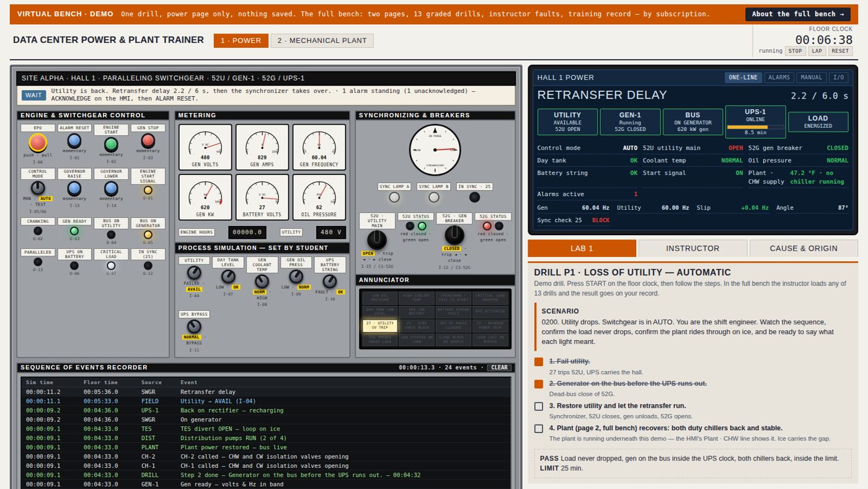Check step 4 Plant recovers checkbox
Viewport: 868px width, 489px height.
click(539, 428)
